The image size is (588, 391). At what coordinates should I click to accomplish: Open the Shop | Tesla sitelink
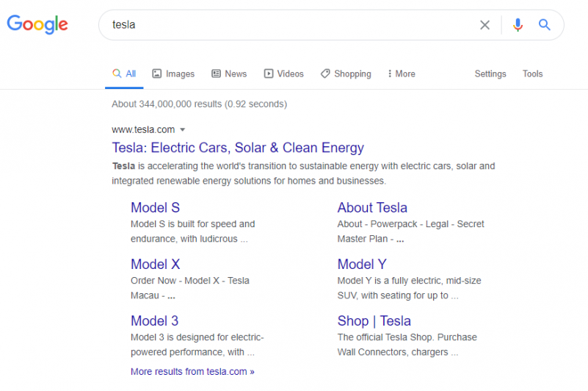tap(374, 321)
